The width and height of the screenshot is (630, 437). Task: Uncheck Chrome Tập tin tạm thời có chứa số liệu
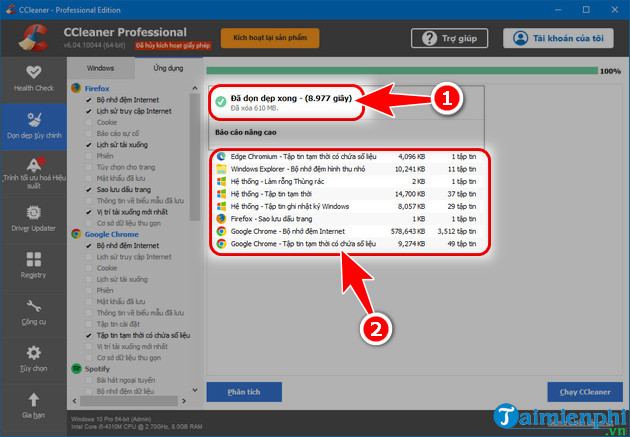pyautogui.click(x=89, y=335)
